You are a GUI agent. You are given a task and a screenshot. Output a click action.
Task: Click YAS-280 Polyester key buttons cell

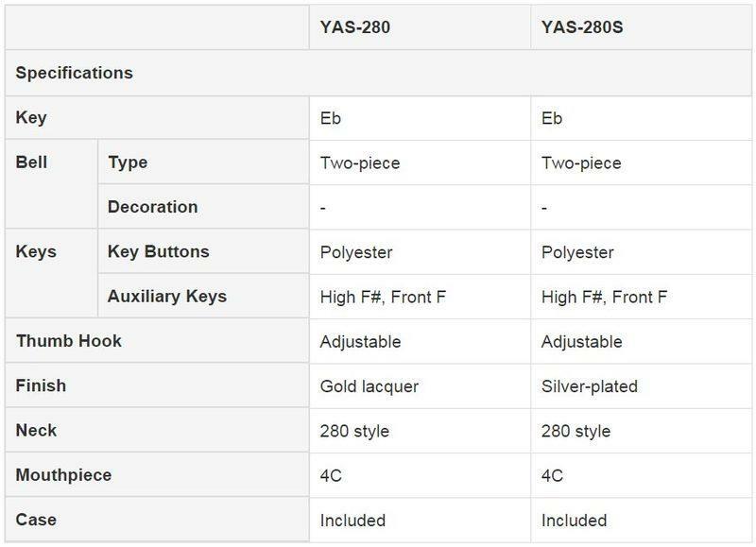356,252
